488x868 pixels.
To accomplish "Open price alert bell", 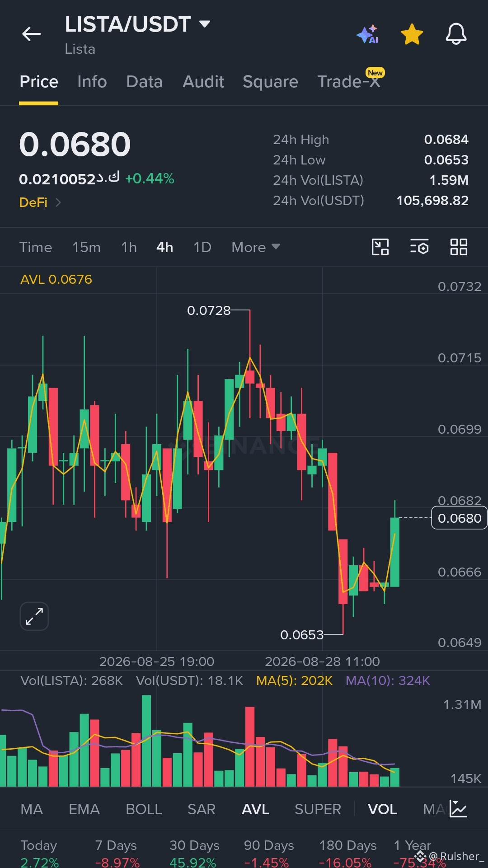I will tap(456, 34).
